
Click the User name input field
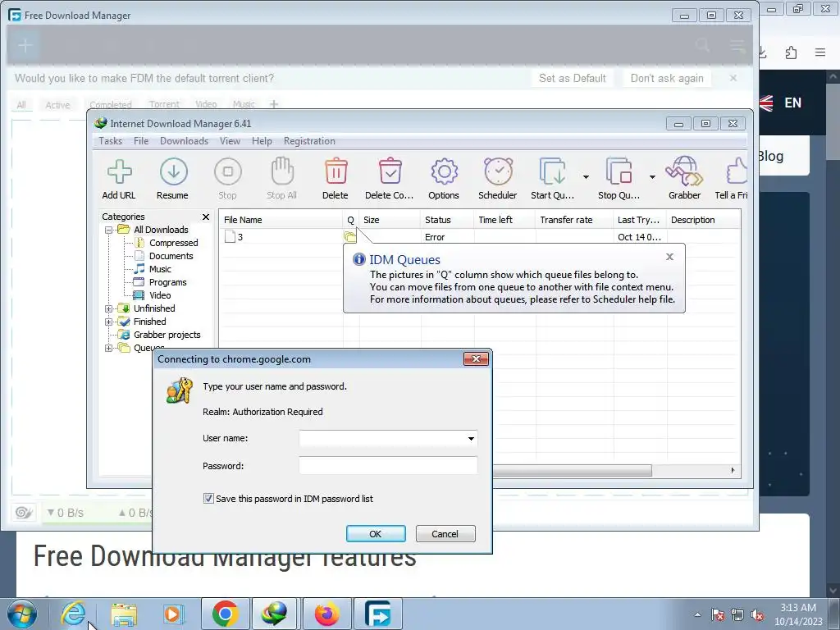(x=388, y=439)
